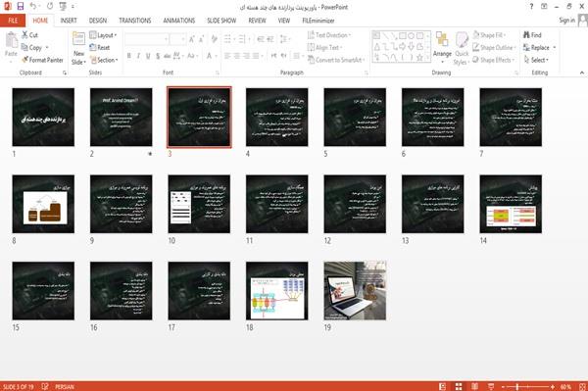
Task: Toggle Italic formatting button
Action: [x=138, y=56]
